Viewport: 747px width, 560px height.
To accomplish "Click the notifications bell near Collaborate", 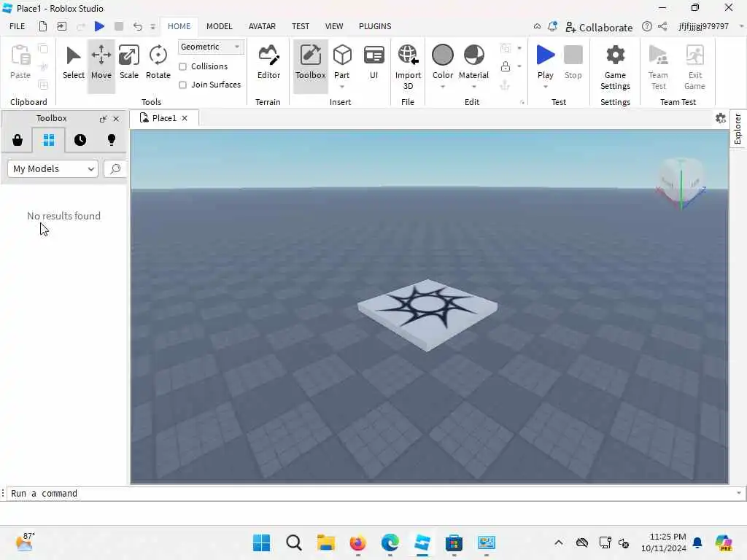I will pyautogui.click(x=552, y=27).
